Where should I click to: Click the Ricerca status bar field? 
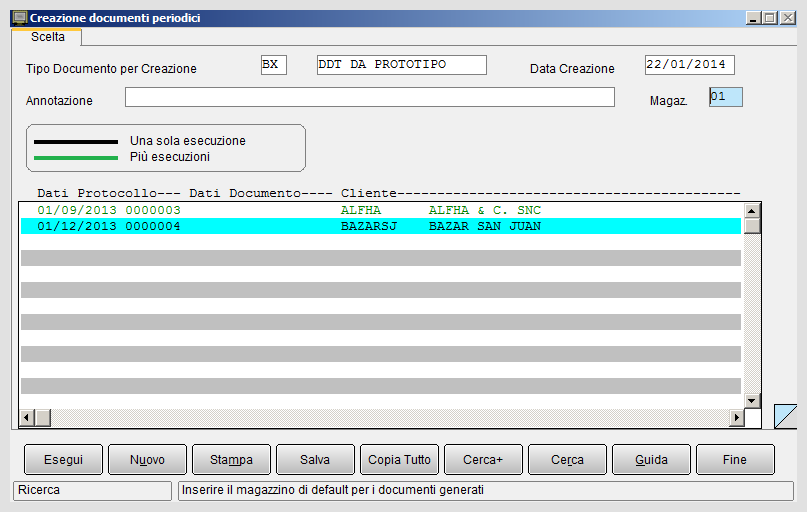pyautogui.click(x=92, y=490)
